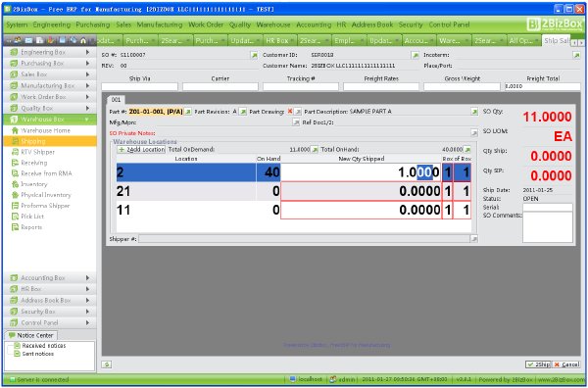Expand the Engineering Box panel
Screen dimensions: 588x388
click(x=50, y=52)
